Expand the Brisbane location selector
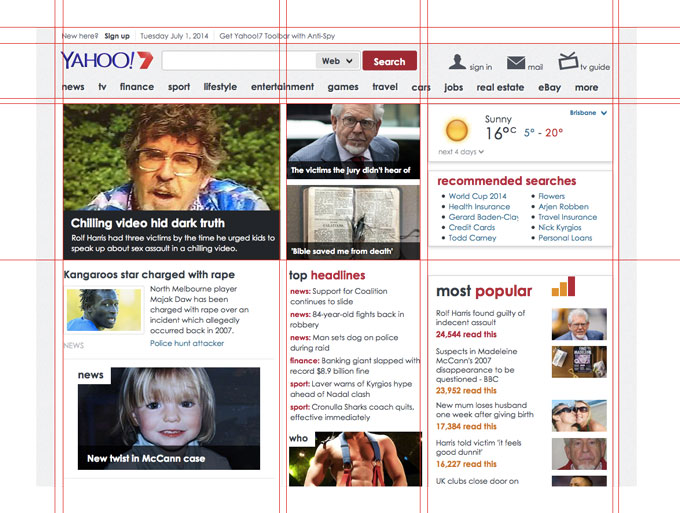 [x=588, y=113]
